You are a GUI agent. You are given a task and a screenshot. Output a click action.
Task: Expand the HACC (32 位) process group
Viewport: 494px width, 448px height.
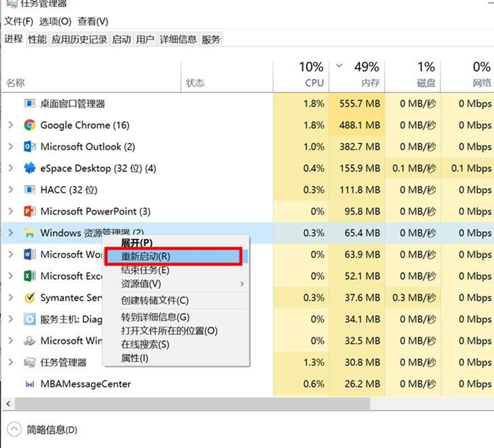[10, 190]
